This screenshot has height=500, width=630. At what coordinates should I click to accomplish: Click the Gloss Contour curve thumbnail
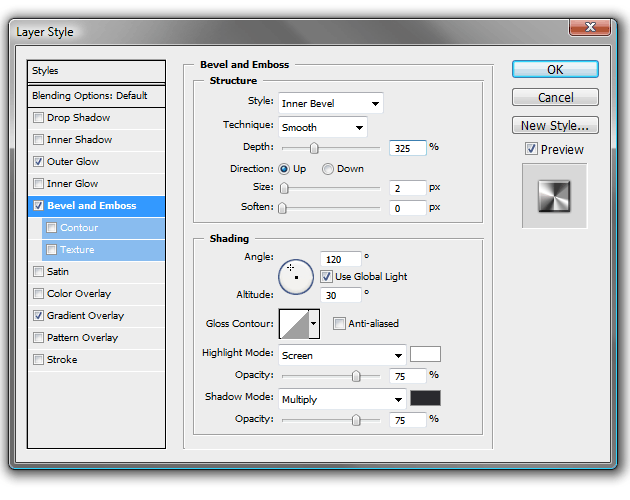point(294,324)
